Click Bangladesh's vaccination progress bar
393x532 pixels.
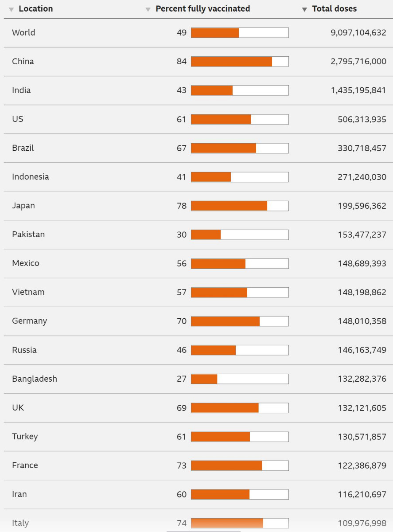point(240,379)
